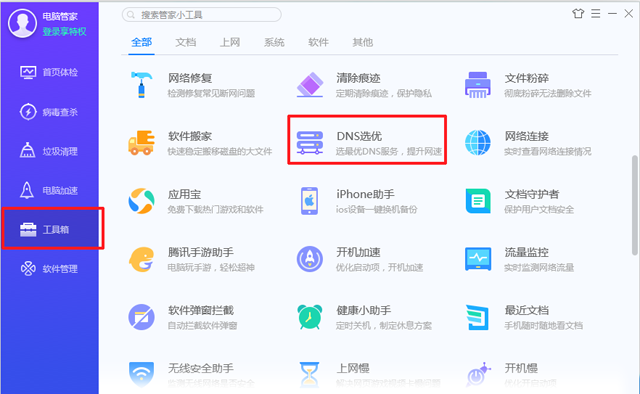This screenshot has width=640, height=394.
Task: Click the 流量监控 title text
Action: click(x=527, y=252)
